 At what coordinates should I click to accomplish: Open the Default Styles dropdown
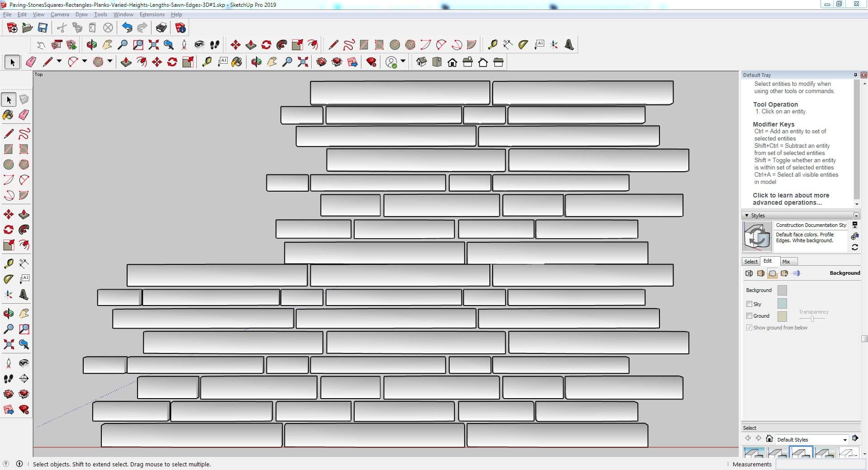coord(844,440)
